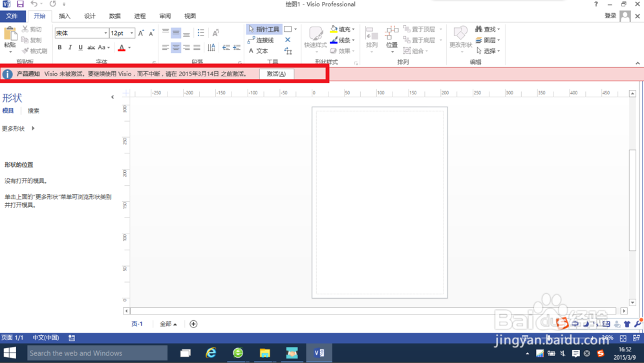This screenshot has width=644, height=363.
Task: Select the Connector (连接线) tool
Action: [x=261, y=40]
